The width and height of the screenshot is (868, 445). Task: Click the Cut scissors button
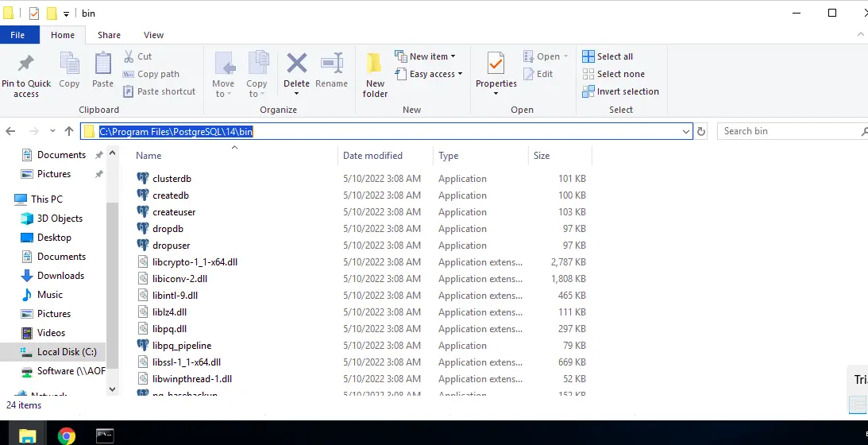[x=137, y=56]
